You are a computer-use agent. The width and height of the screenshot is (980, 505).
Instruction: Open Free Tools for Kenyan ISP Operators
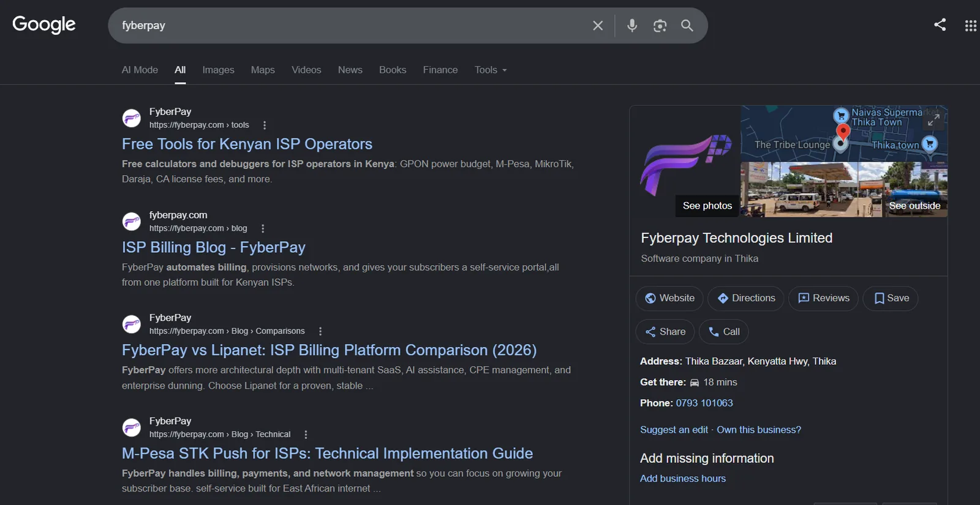247,144
